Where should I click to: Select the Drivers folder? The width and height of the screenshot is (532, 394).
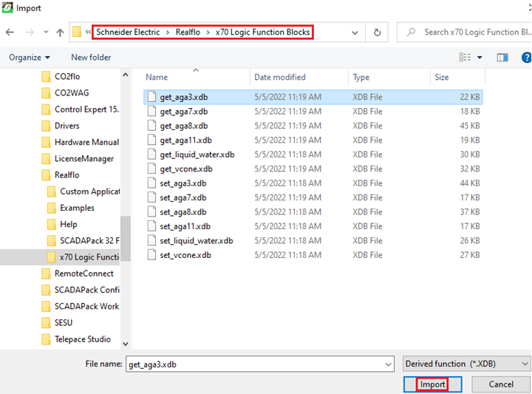61,126
